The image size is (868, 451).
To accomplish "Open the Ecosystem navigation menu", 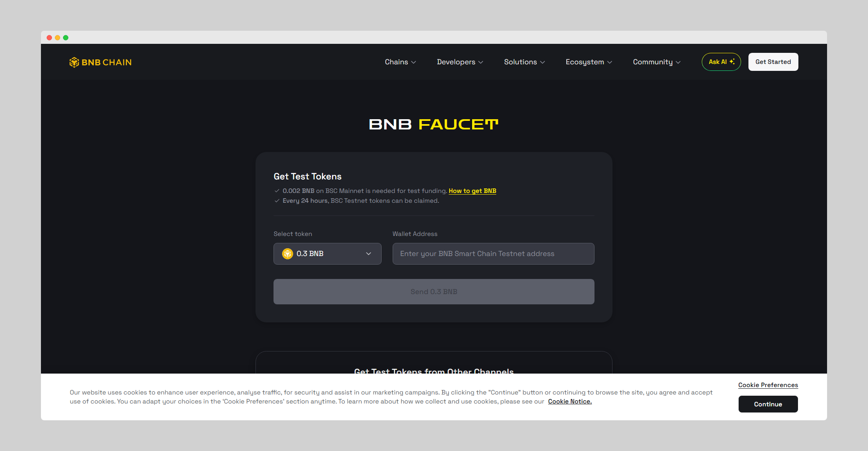I will 589,62.
